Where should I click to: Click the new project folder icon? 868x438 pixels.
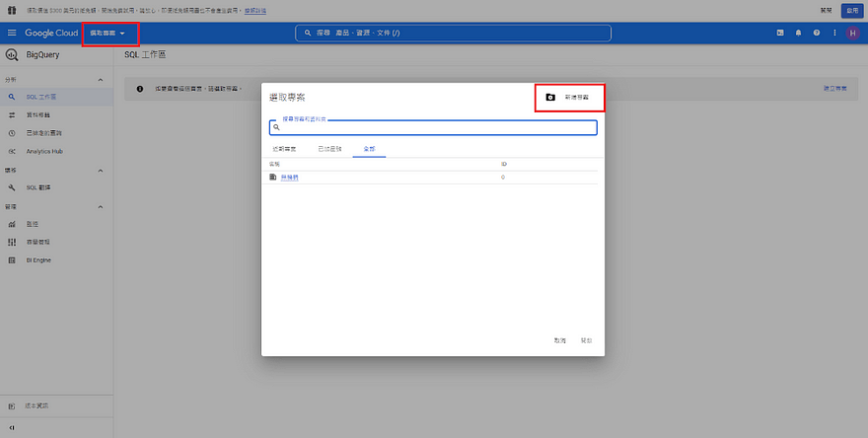550,98
